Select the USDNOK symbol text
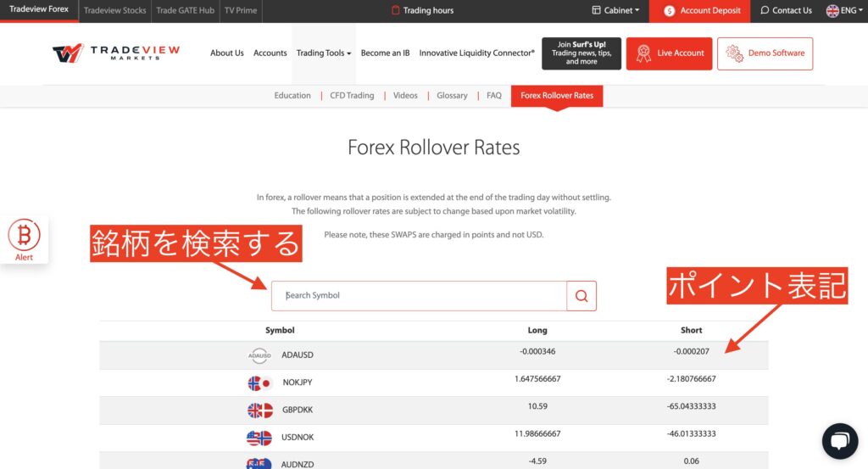 298,438
